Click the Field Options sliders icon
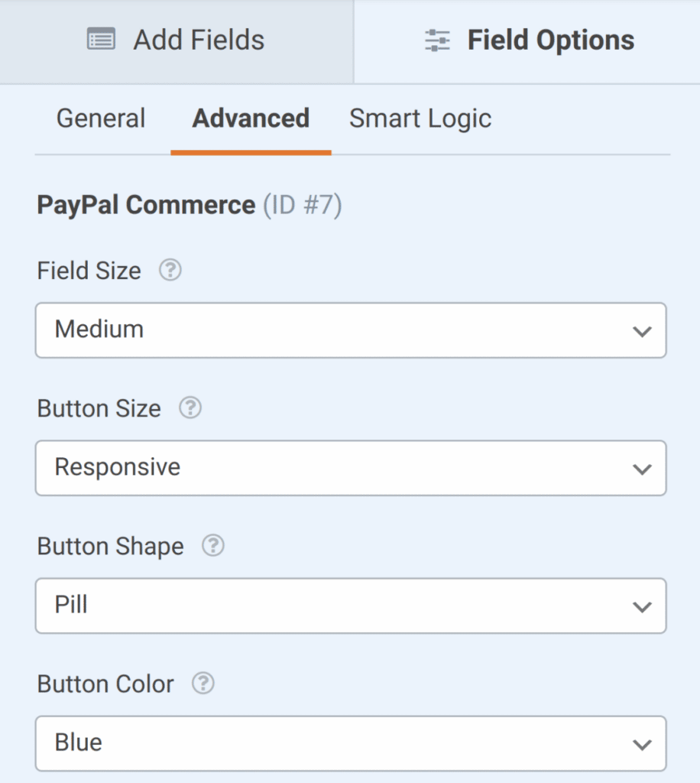The height and width of the screenshot is (783, 700). click(x=436, y=39)
